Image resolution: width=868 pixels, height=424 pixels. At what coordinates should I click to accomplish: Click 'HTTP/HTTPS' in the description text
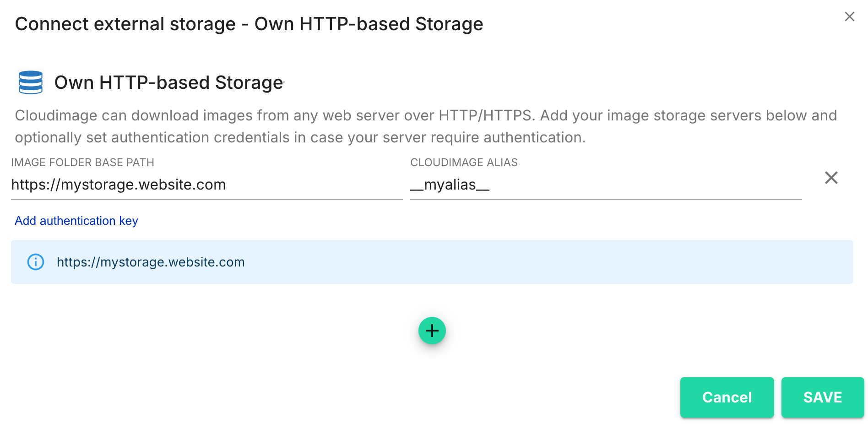coord(486,115)
